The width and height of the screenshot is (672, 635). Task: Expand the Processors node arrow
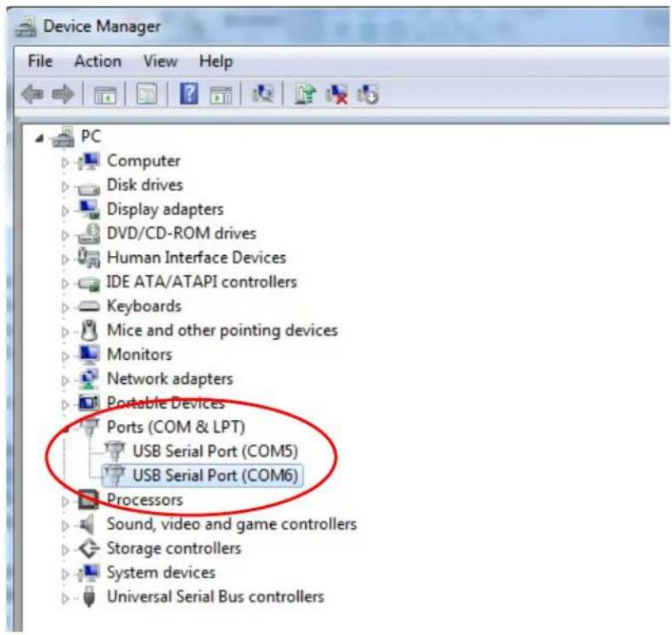tap(65, 501)
